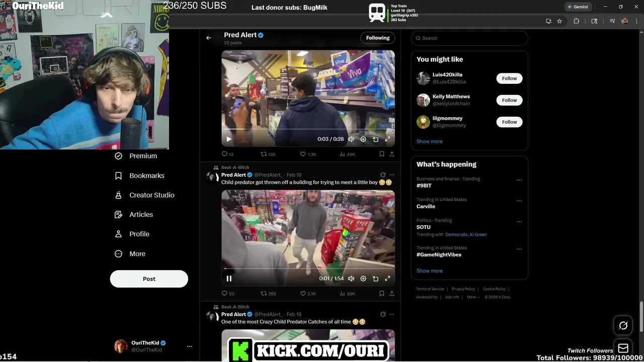Open options for the #GameNightVibes trend

coord(519,249)
